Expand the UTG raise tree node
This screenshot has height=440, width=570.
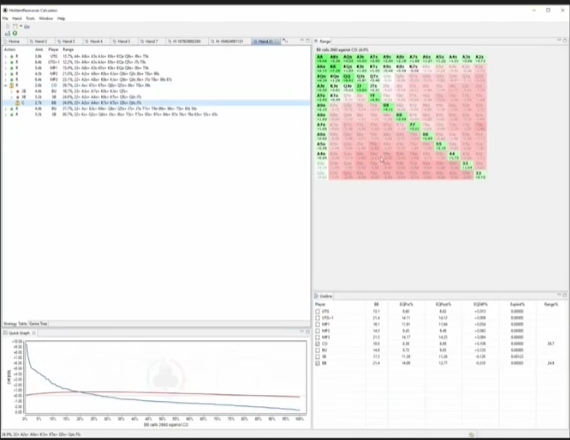point(5,56)
